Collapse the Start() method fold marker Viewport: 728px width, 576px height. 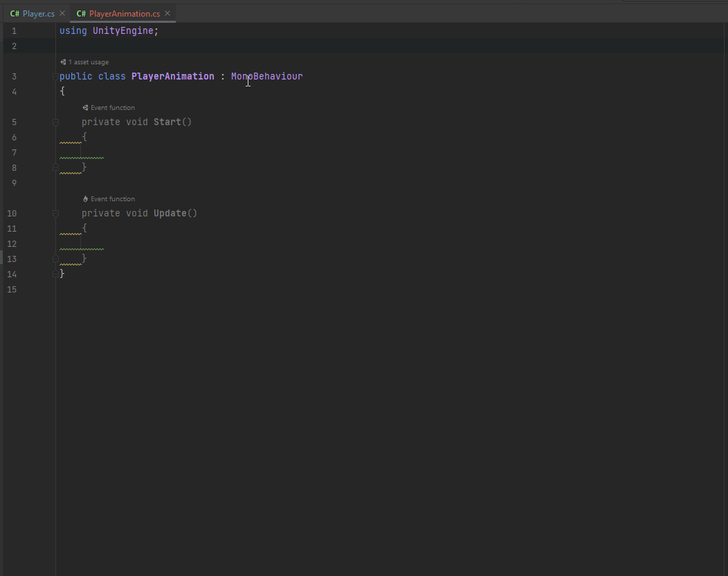[56, 122]
